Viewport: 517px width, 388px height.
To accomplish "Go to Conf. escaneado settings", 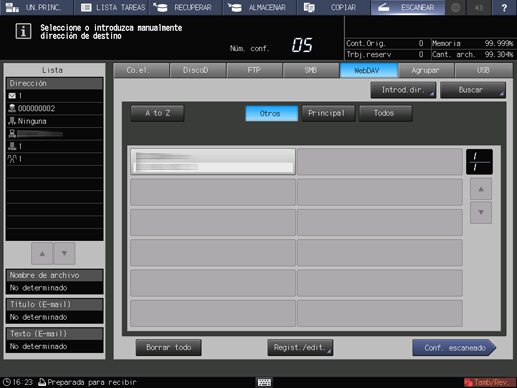I will (454, 348).
